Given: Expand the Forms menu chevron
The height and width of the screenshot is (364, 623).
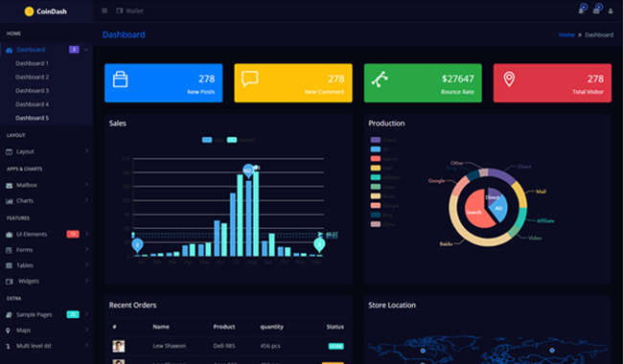Looking at the screenshot, I should (x=86, y=249).
